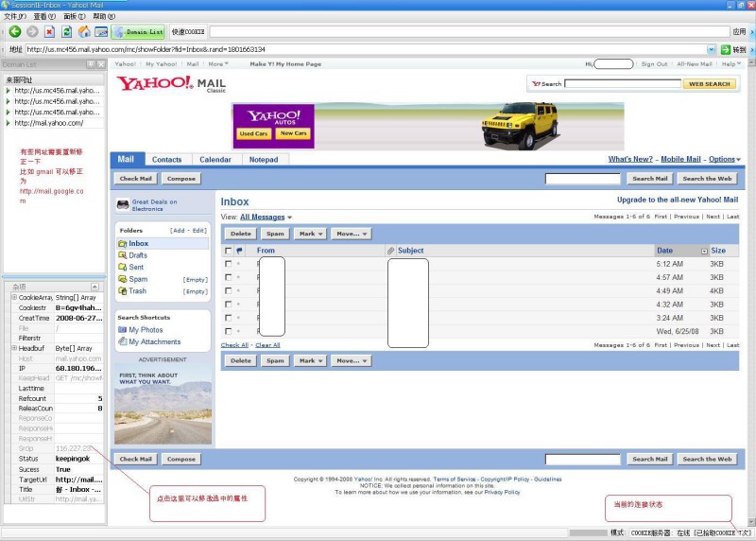Open the bottom Mark dropdown button

tap(310, 360)
